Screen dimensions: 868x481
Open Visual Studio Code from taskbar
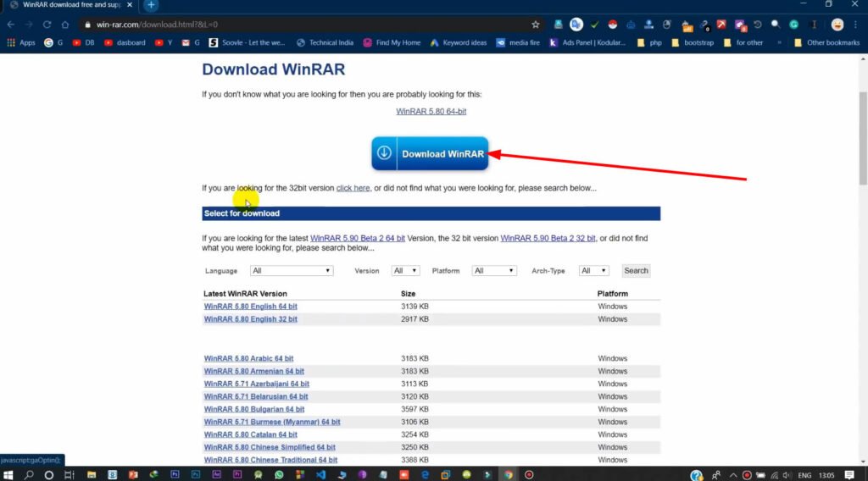pos(320,475)
